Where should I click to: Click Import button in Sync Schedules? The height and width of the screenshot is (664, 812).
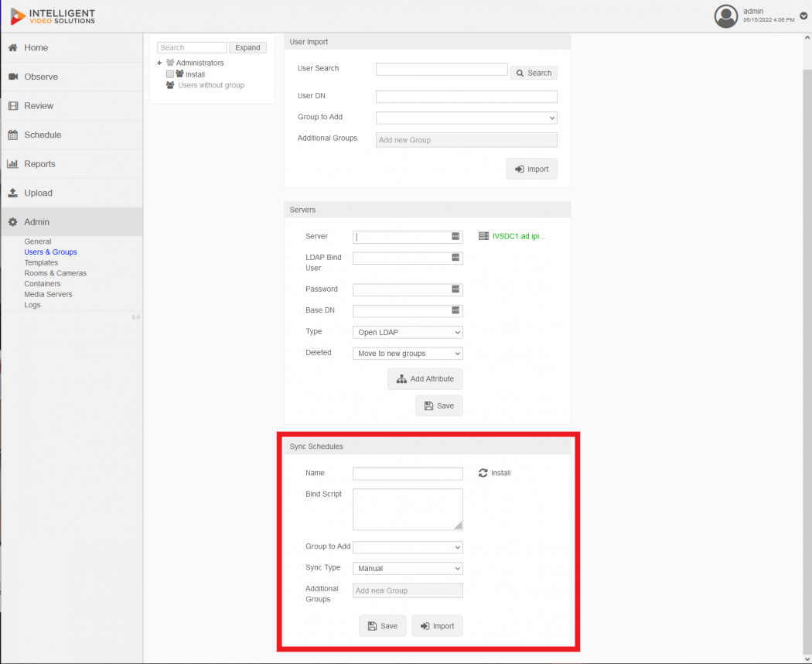click(x=437, y=626)
